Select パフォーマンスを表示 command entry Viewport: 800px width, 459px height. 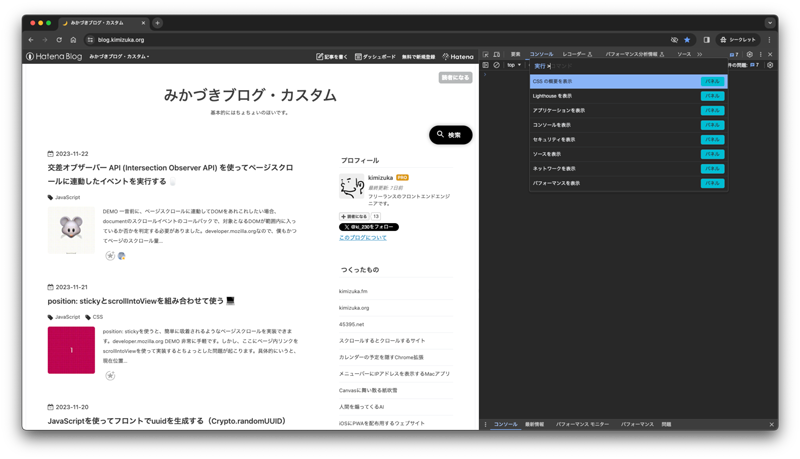tap(629, 183)
